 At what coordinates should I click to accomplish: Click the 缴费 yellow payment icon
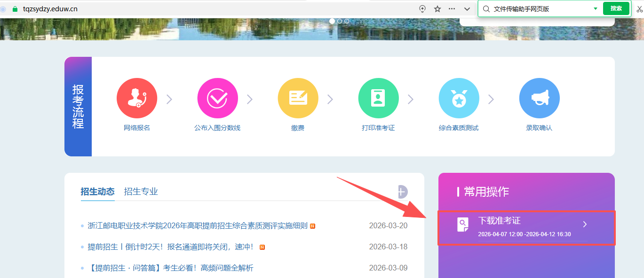click(298, 98)
